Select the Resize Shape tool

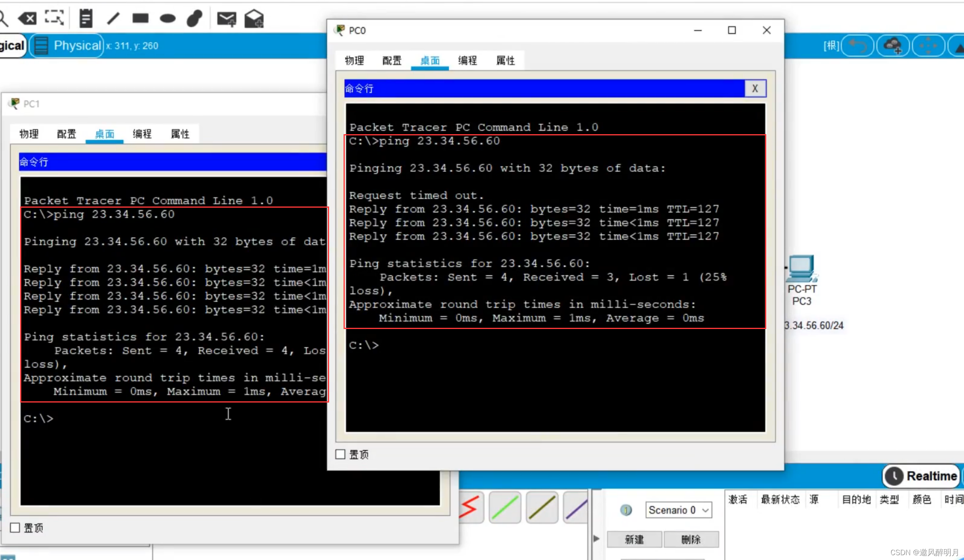[x=54, y=18]
